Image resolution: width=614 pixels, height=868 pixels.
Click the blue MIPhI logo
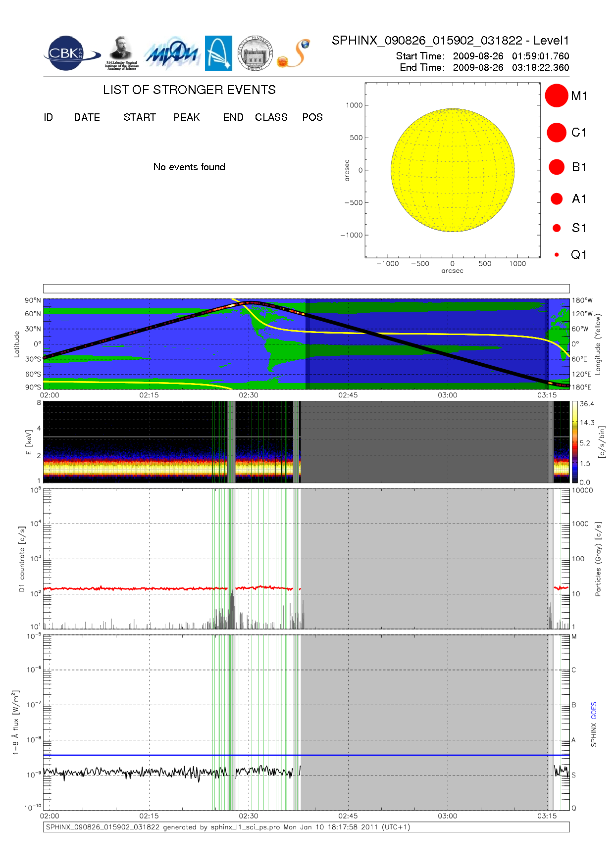(172, 53)
